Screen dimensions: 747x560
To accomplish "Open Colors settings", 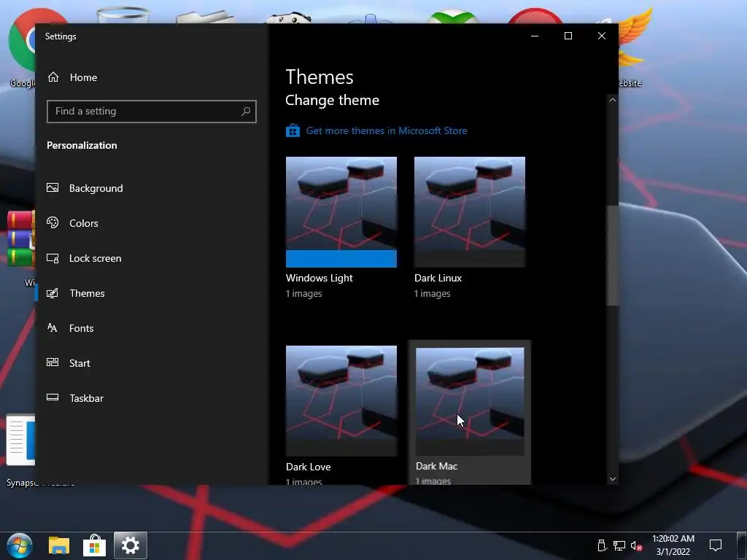I will tap(84, 223).
